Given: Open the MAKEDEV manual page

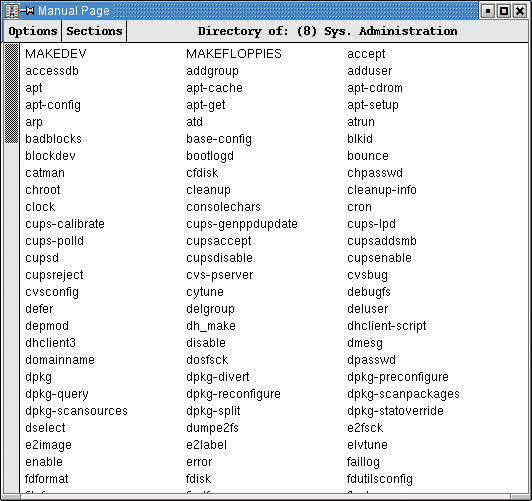Looking at the screenshot, I should tap(56, 54).
